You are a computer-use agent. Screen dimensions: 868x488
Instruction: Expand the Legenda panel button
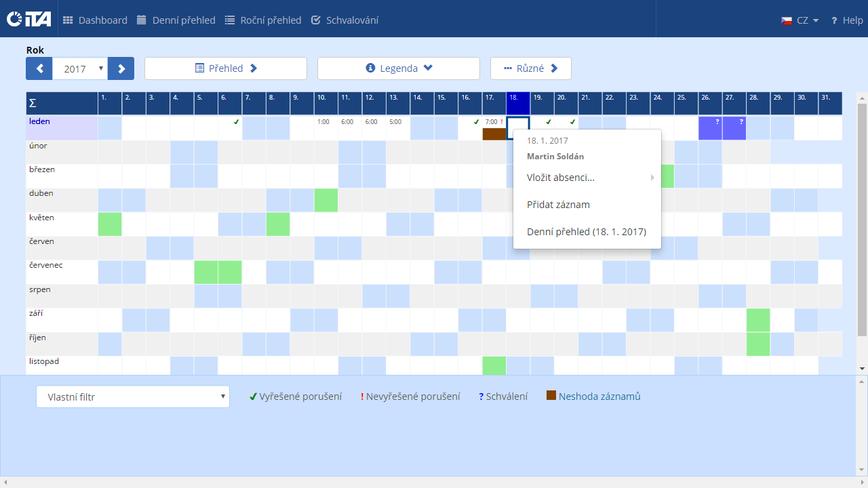399,68
